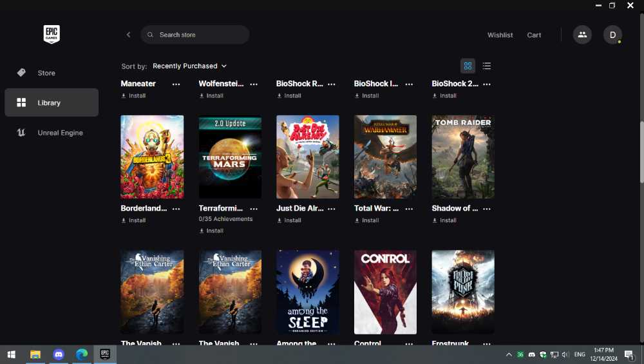This screenshot has width=644, height=364.
Task: Open the Among the Sleep cover
Action: 308,292
